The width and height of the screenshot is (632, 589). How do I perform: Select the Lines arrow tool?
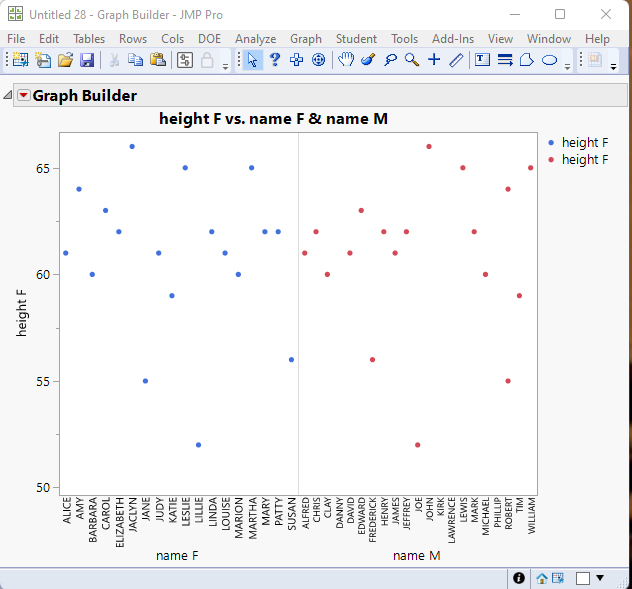[x=505, y=60]
